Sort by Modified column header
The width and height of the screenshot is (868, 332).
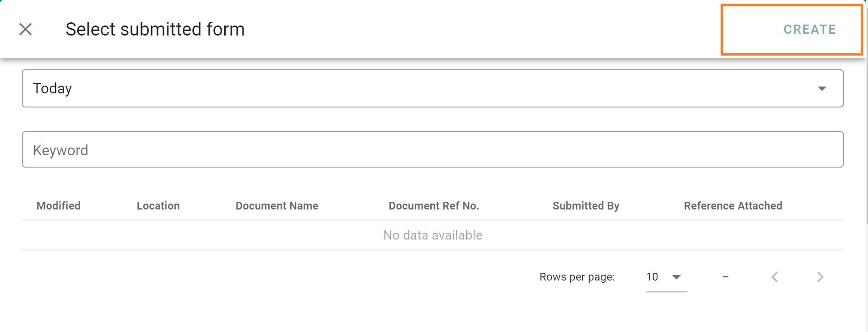[x=59, y=206]
